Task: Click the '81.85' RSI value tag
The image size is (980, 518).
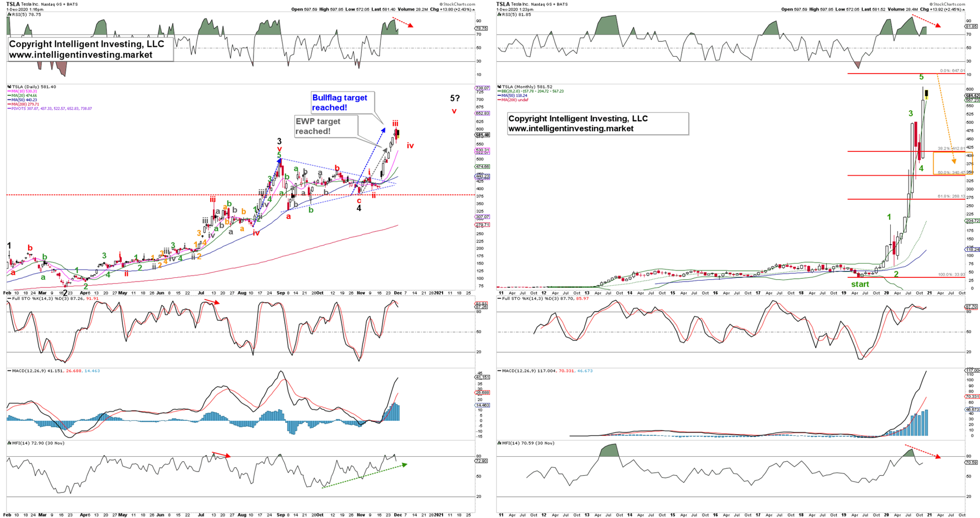Action: tap(972, 27)
